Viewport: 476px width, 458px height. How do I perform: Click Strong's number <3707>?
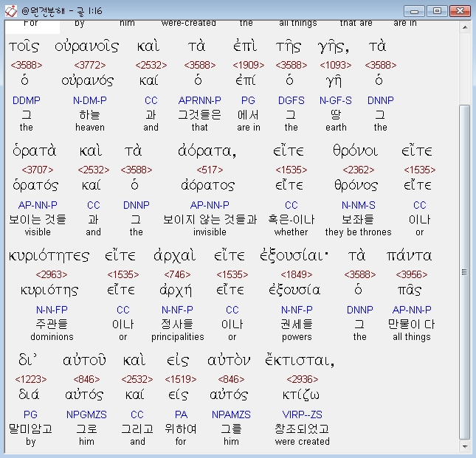tap(38, 170)
